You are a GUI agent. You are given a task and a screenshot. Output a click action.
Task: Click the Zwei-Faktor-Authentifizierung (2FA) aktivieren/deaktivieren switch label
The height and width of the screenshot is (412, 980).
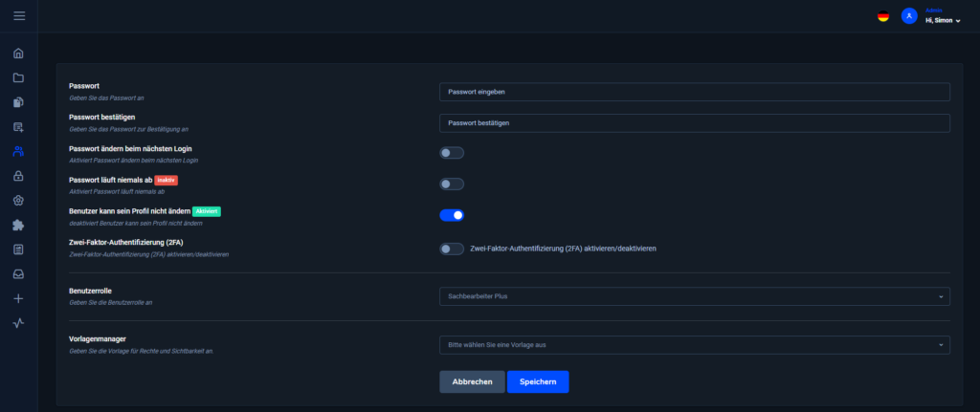563,249
